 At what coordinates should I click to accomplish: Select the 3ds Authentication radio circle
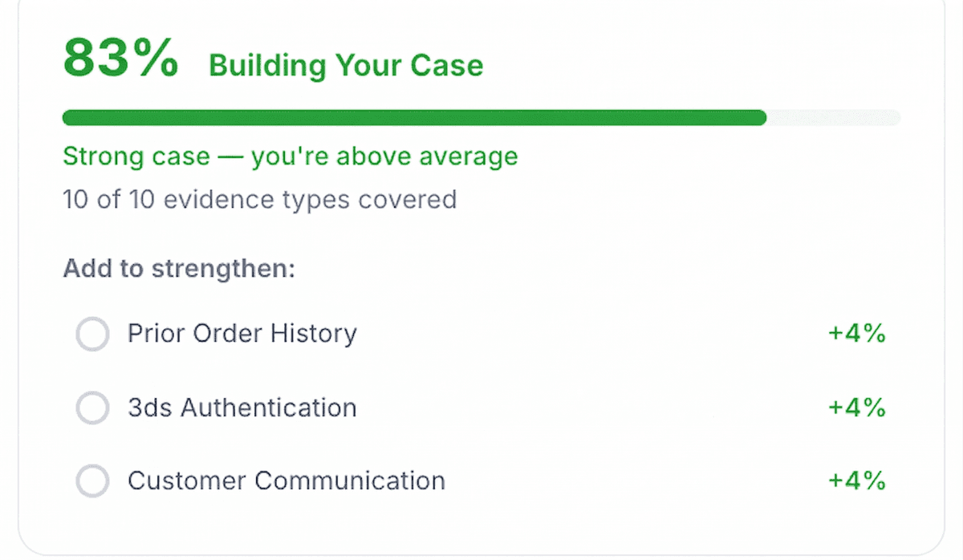coord(92,408)
